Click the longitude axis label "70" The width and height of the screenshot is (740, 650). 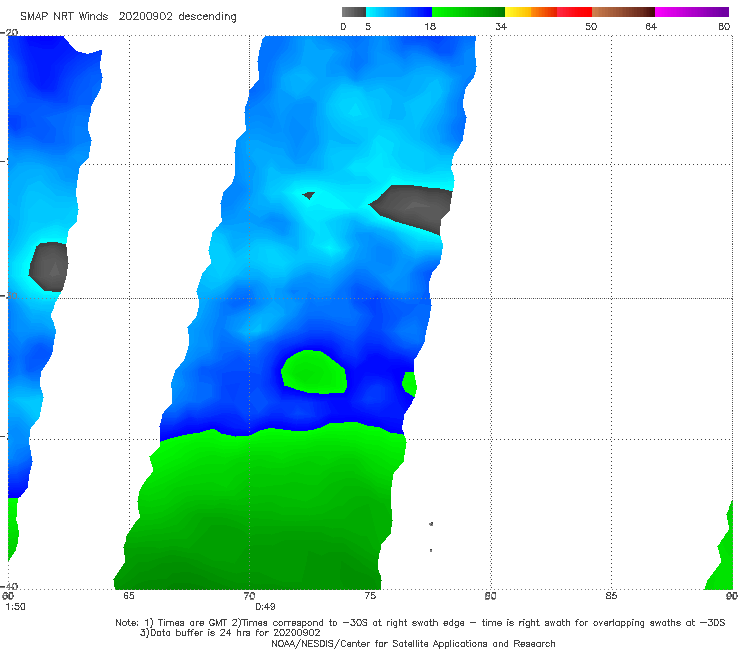pos(249,596)
